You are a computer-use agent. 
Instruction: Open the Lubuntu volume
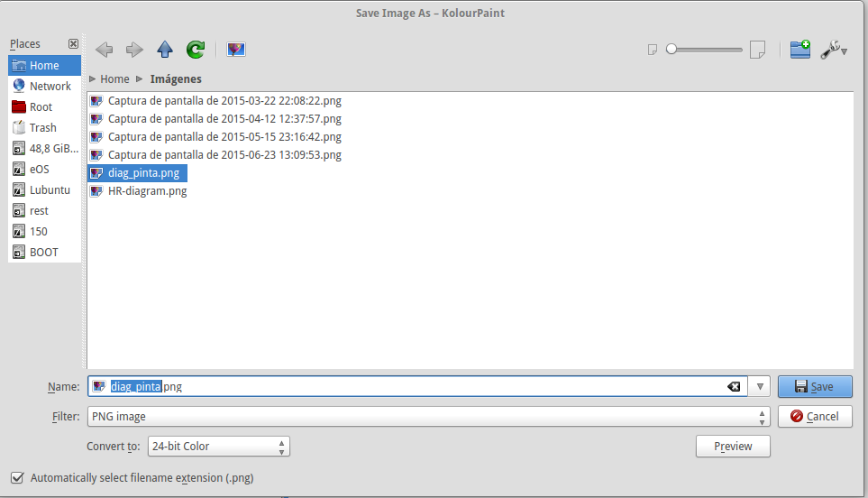point(44,190)
